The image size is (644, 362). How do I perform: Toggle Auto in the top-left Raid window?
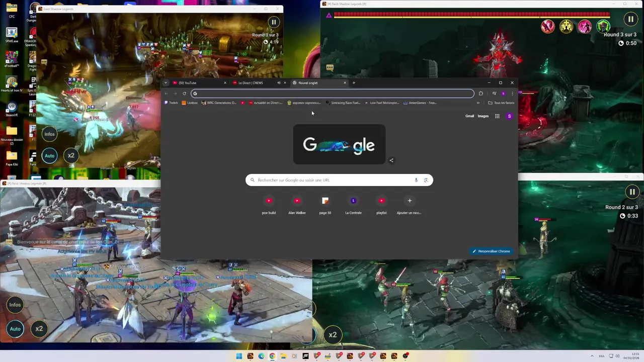click(x=49, y=155)
